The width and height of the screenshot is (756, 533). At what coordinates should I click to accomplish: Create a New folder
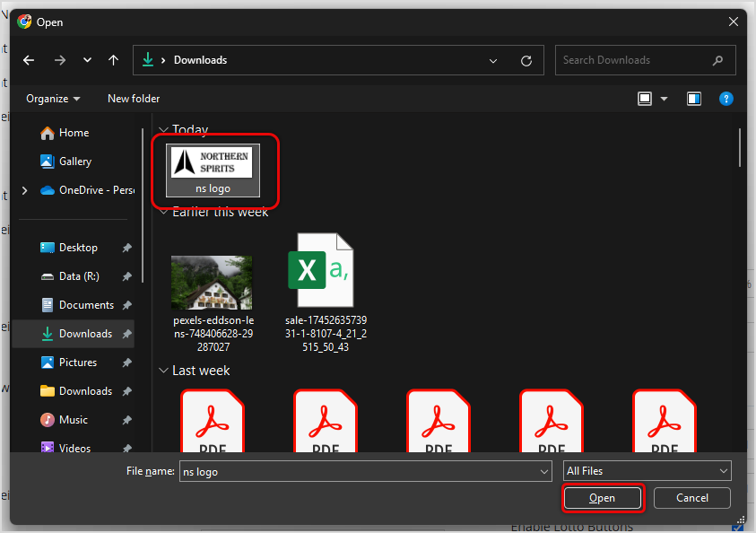click(133, 98)
